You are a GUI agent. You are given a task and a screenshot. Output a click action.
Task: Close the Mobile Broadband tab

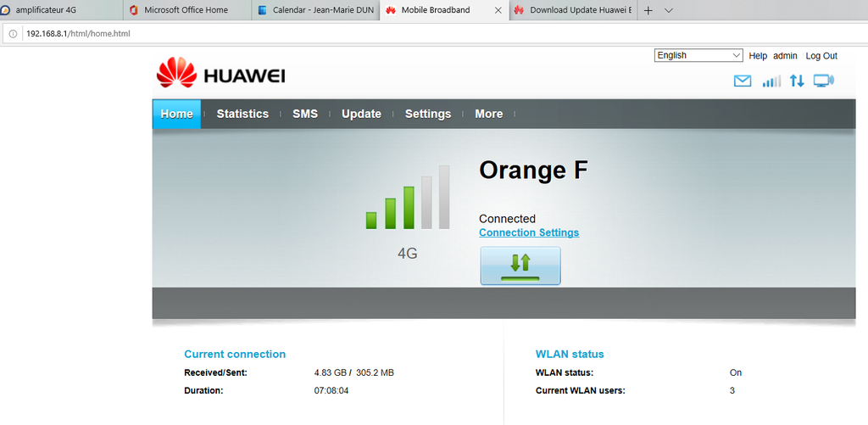pos(498,10)
